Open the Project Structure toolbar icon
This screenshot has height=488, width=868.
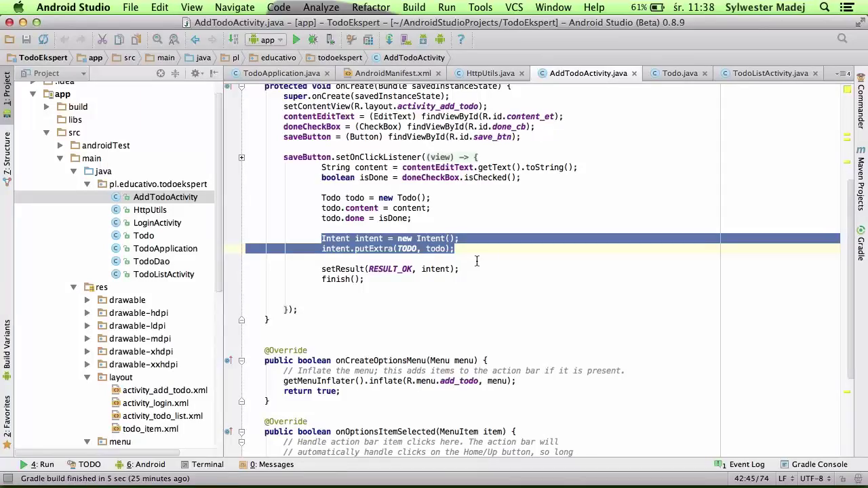tap(368, 39)
